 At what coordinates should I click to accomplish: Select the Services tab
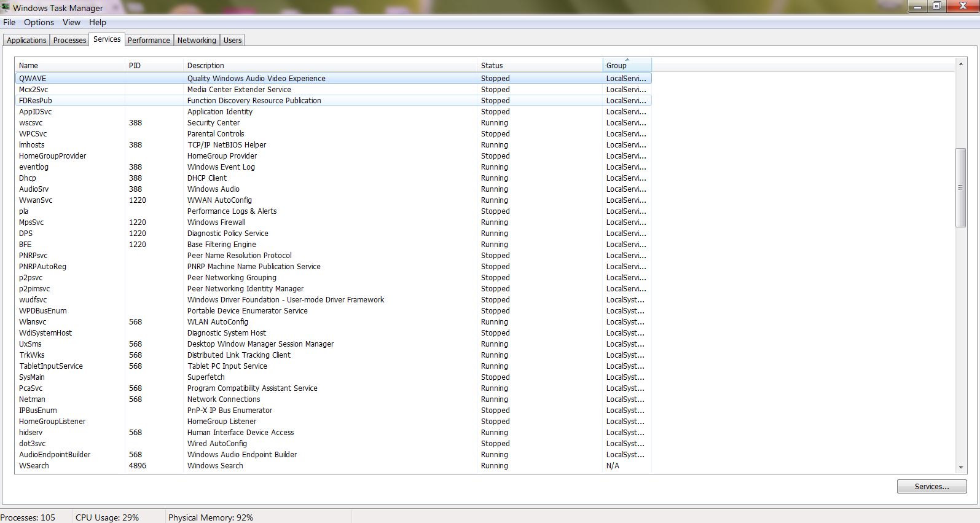pos(107,39)
